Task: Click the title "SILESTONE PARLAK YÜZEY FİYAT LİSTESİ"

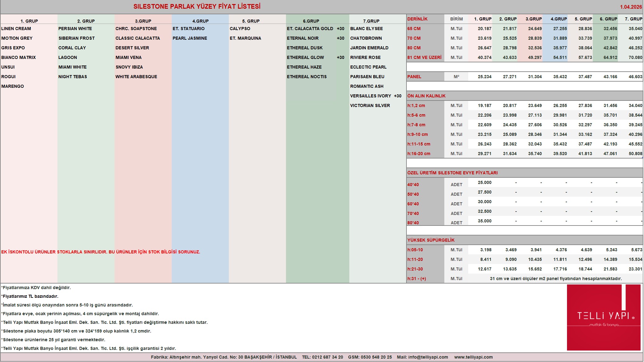Action: pyautogui.click(x=197, y=7)
